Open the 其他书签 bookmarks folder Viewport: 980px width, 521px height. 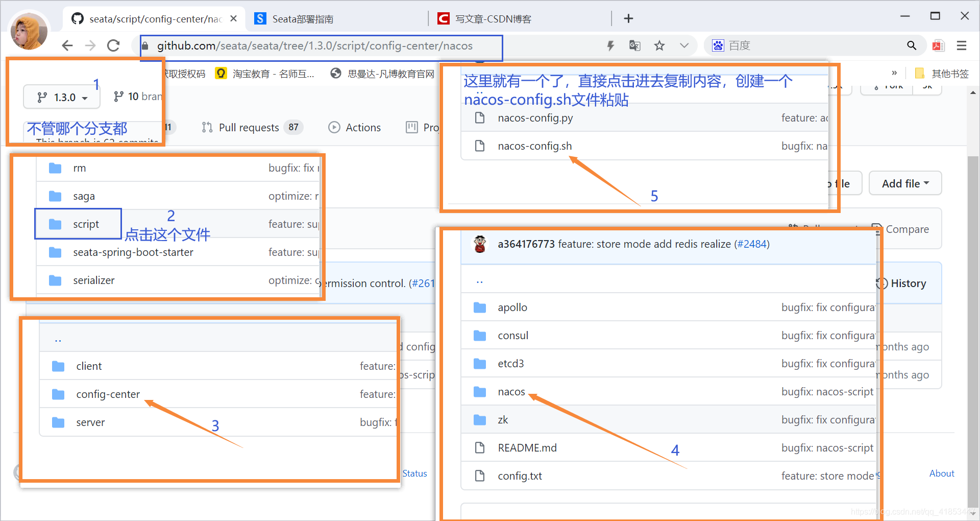942,74
